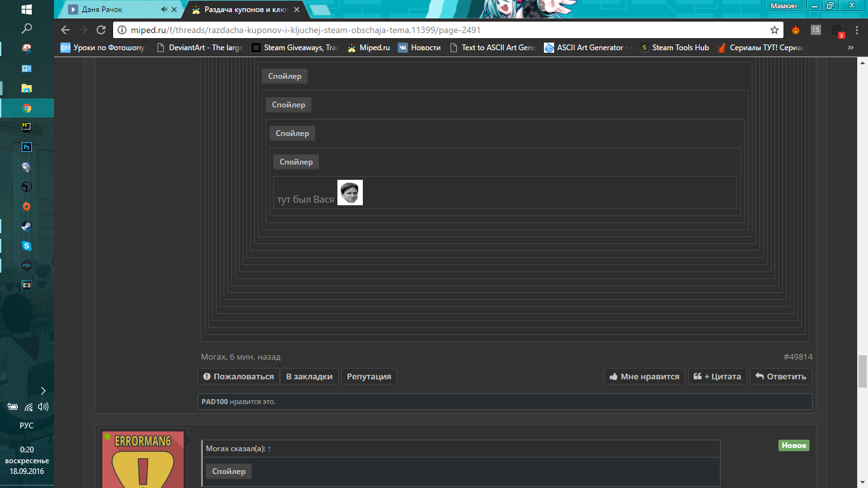
Task: Open the Steam Giveaways bookmark
Action: 295,48
